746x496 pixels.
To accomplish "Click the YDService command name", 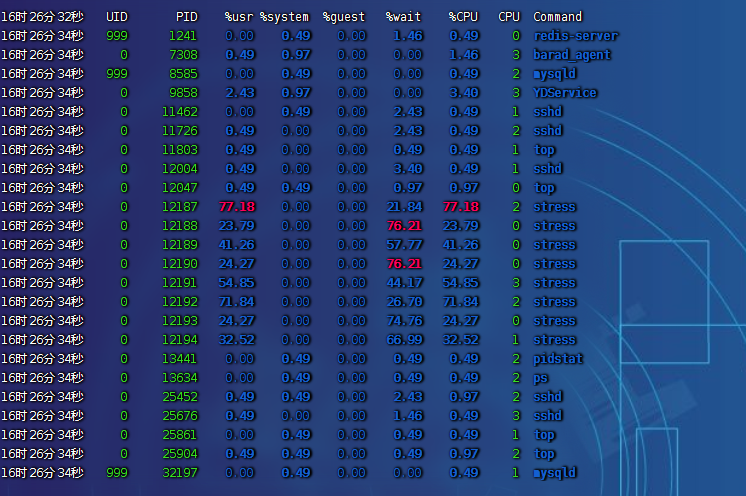I will tap(565, 93).
